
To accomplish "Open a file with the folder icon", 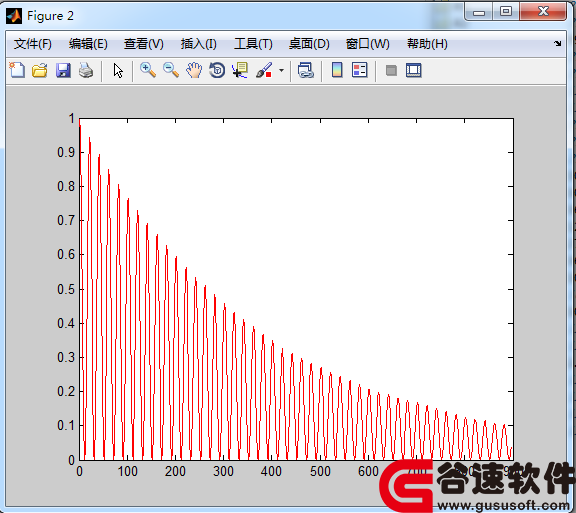I will click(x=40, y=70).
